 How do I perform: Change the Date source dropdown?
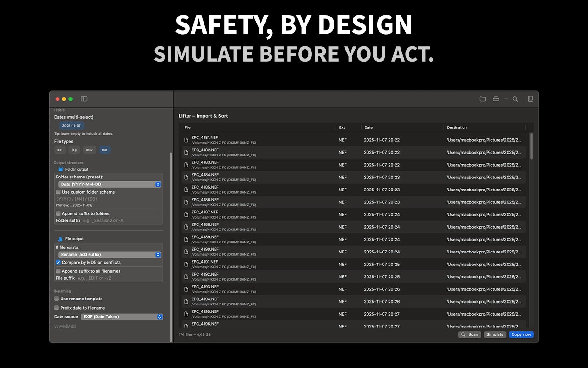(x=122, y=316)
